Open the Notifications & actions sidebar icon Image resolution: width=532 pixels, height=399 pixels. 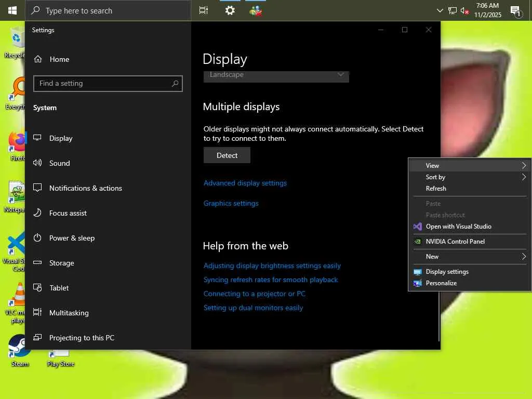click(37, 188)
